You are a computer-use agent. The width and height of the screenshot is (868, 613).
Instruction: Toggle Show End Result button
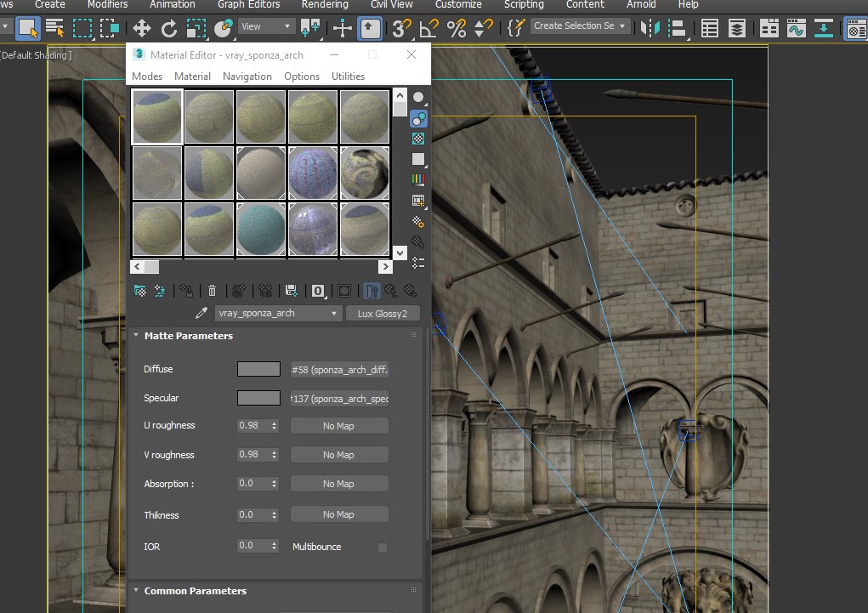click(x=372, y=291)
